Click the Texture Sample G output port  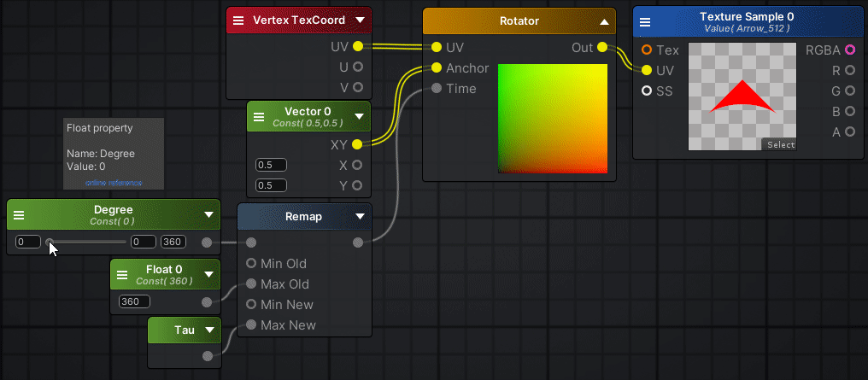tap(850, 91)
